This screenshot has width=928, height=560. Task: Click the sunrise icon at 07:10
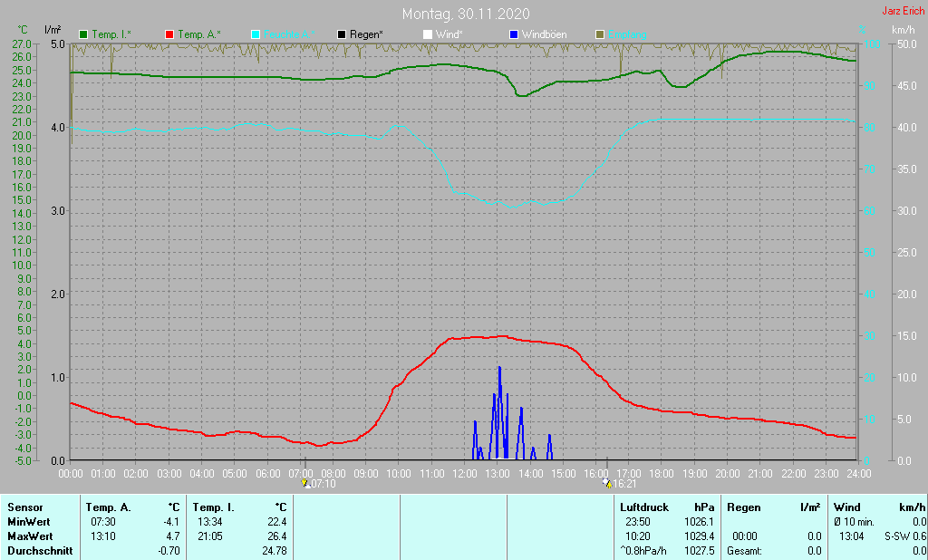click(306, 484)
